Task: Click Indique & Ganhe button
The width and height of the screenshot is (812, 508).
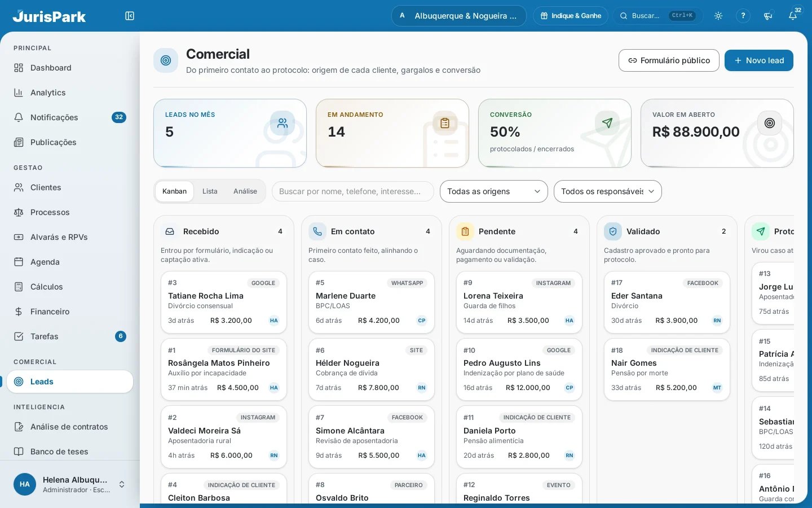Action: pos(571,16)
